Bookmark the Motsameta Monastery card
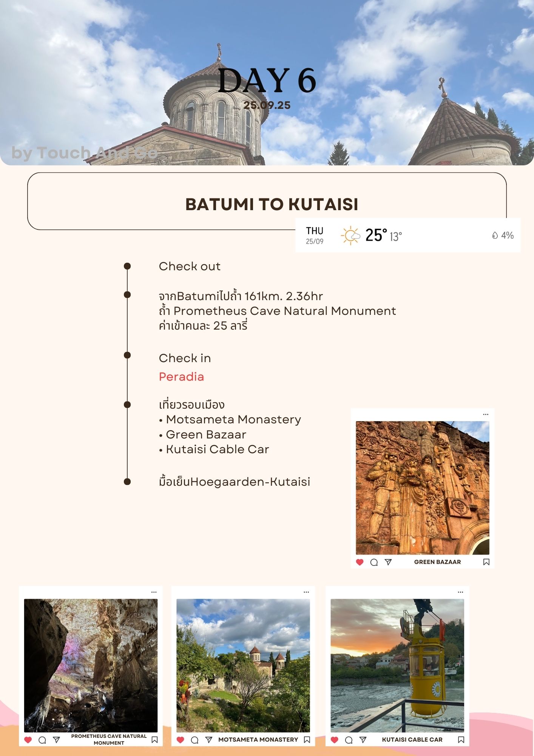Viewport: 534px width, 756px height. (x=307, y=740)
